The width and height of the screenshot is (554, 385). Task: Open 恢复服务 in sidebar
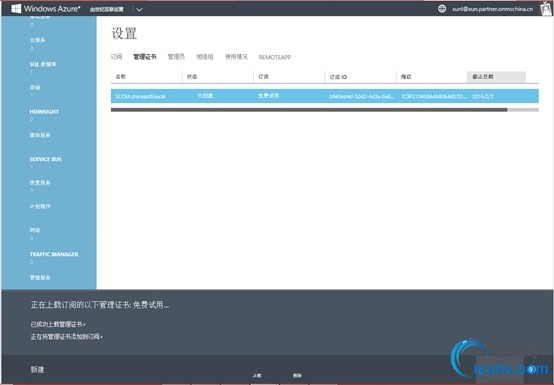pyautogui.click(x=40, y=182)
